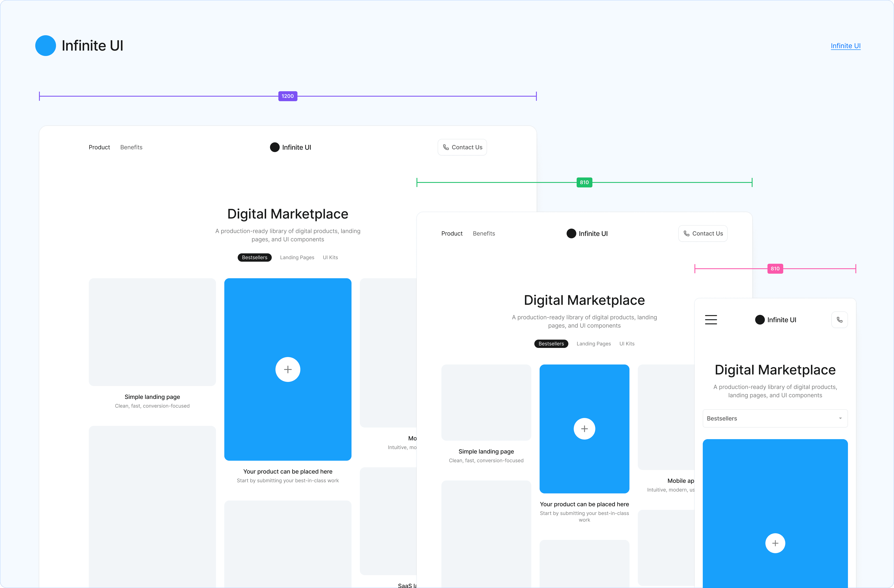Click the plus icon on the mobile blue card
This screenshot has height=588, width=894.
pos(775,543)
